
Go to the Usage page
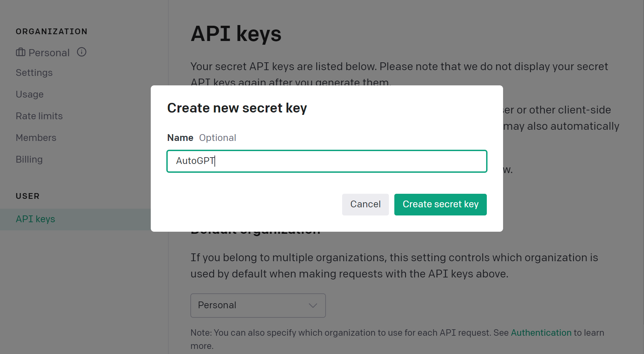(30, 95)
